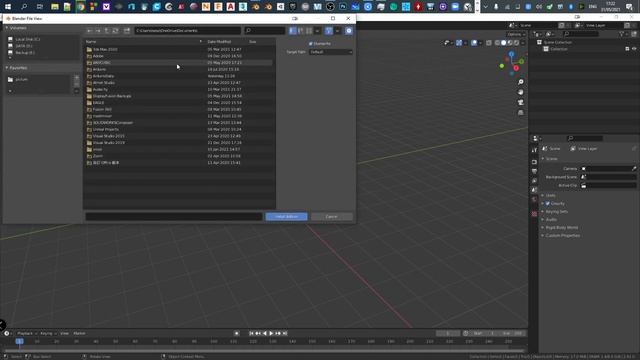Click the Cancel button
The image size is (640, 360).
[331, 216]
